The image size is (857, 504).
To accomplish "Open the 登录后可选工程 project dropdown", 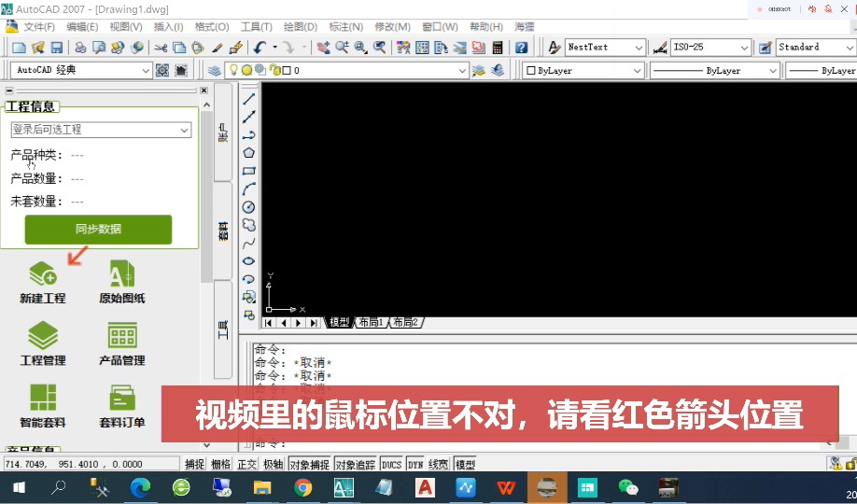I will [x=101, y=130].
